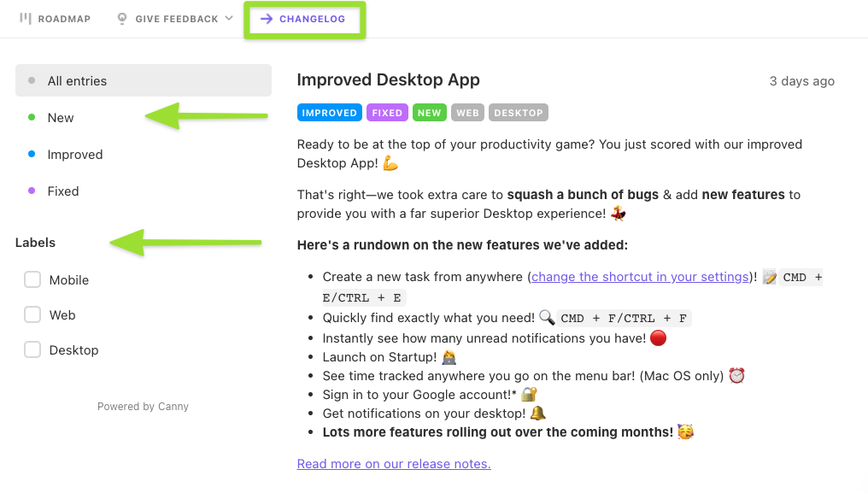868x493 pixels.
Task: Click the green NEW tag badge
Action: click(x=430, y=113)
